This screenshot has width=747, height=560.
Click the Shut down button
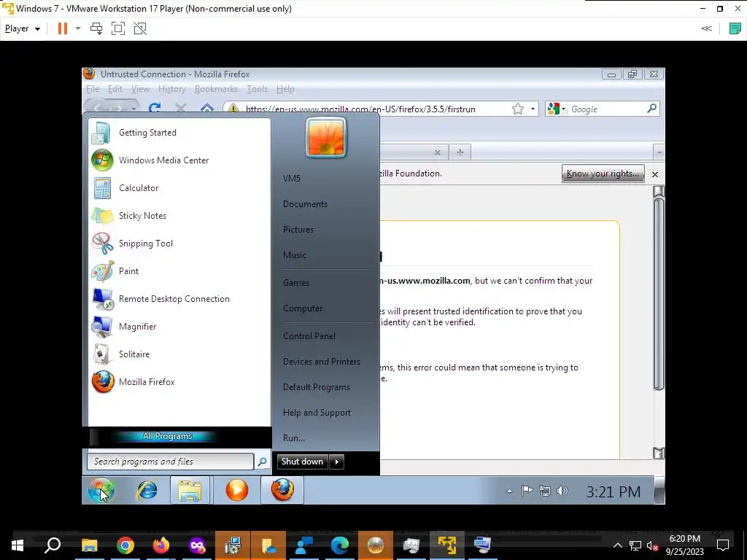click(302, 462)
